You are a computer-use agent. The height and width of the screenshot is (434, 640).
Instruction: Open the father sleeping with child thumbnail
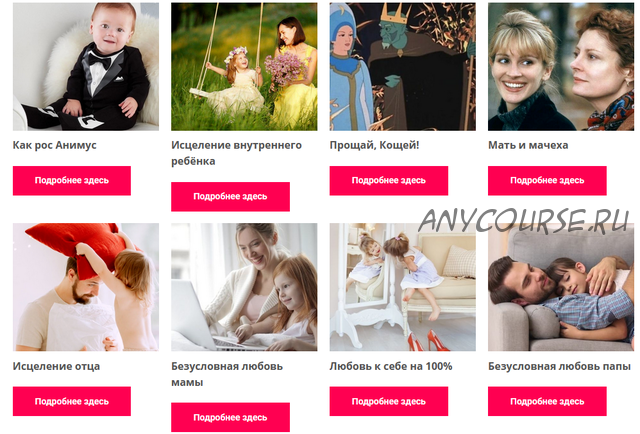[561, 287]
